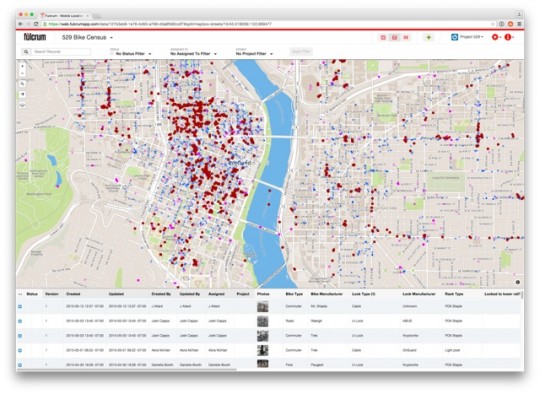Image resolution: width=540 pixels, height=394 pixels.
Task: Open the map layers control
Action: (23, 105)
